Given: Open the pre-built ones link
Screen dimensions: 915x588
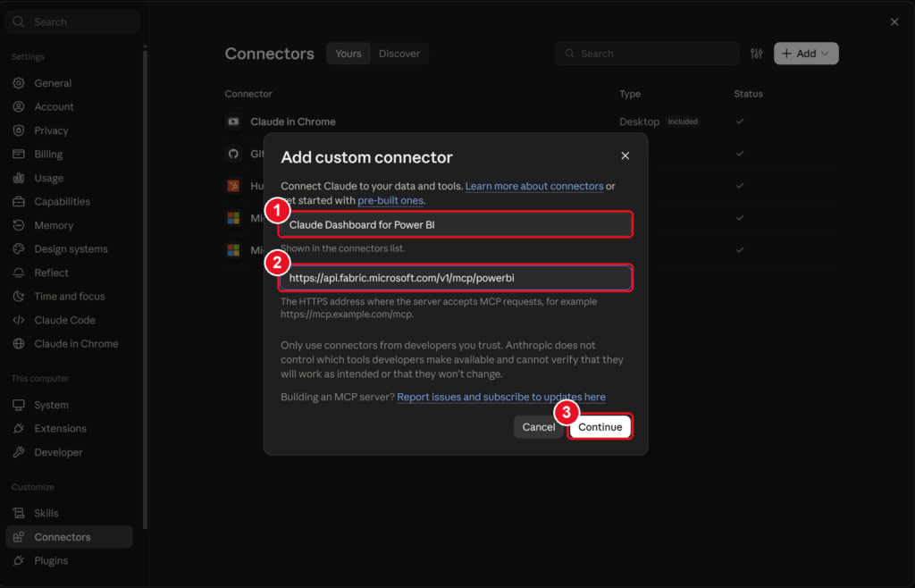Looking at the screenshot, I should (390, 200).
